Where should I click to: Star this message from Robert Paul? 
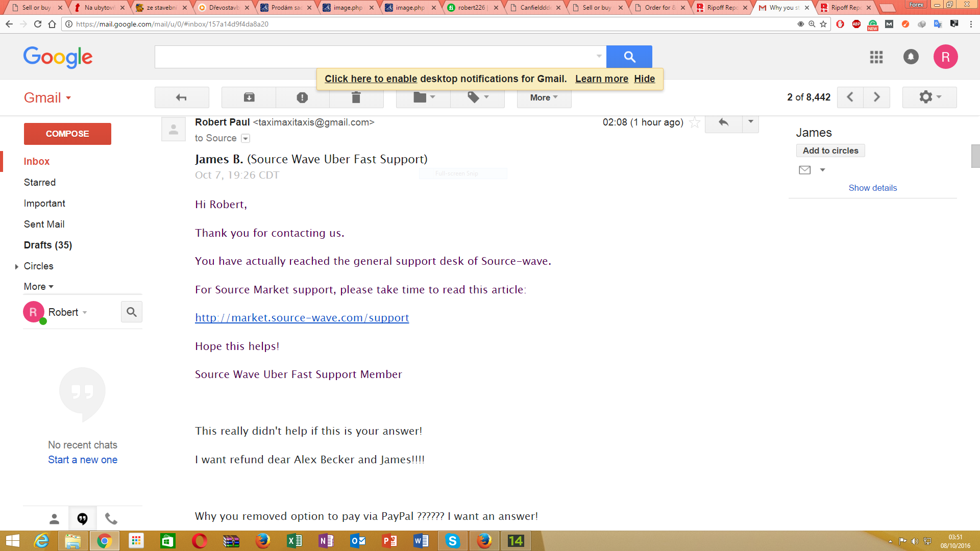pyautogui.click(x=694, y=122)
